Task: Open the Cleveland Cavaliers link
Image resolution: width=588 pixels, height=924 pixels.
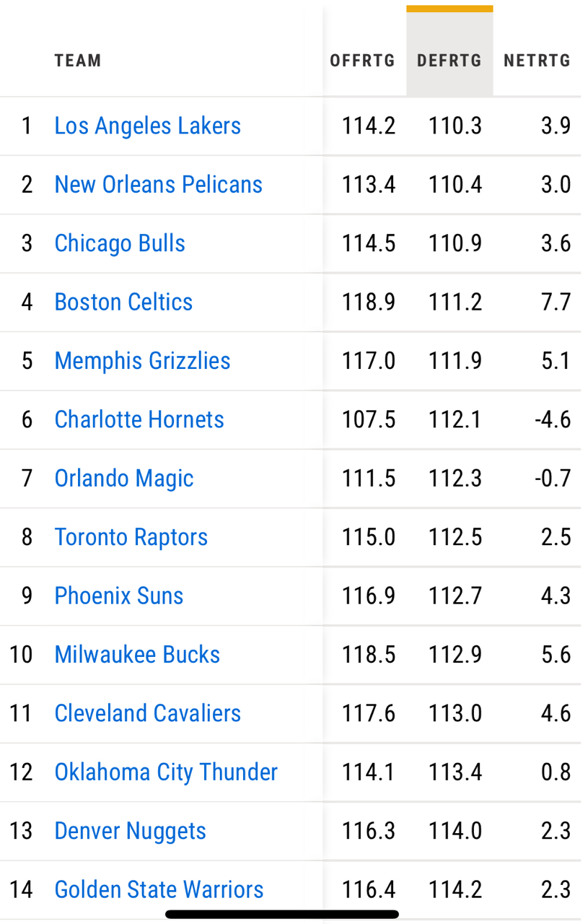Action: [x=148, y=713]
